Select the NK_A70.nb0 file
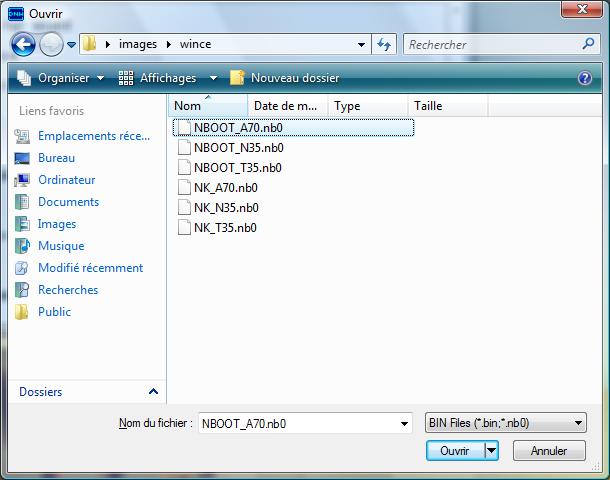610x480 pixels. click(x=225, y=187)
